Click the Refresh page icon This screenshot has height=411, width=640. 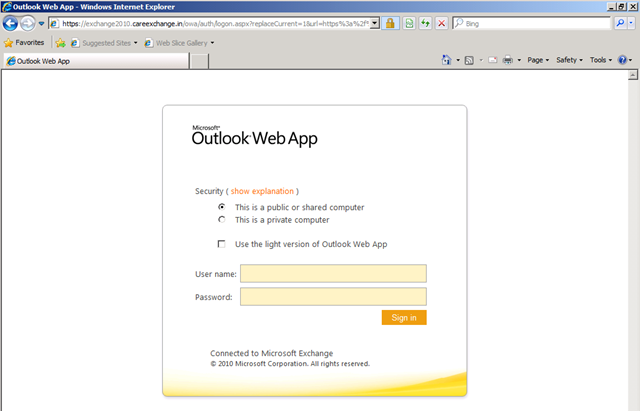(425, 23)
